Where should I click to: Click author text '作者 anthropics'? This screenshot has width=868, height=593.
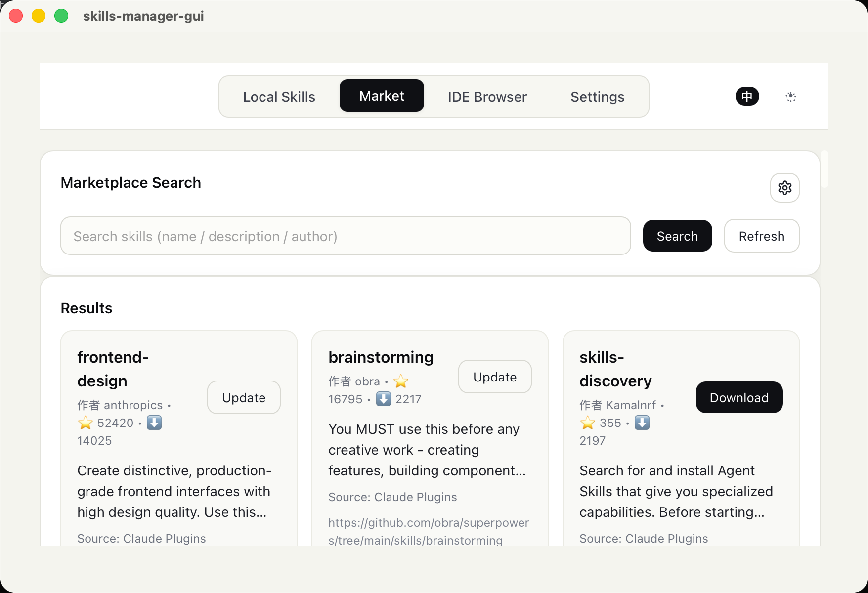120,405
